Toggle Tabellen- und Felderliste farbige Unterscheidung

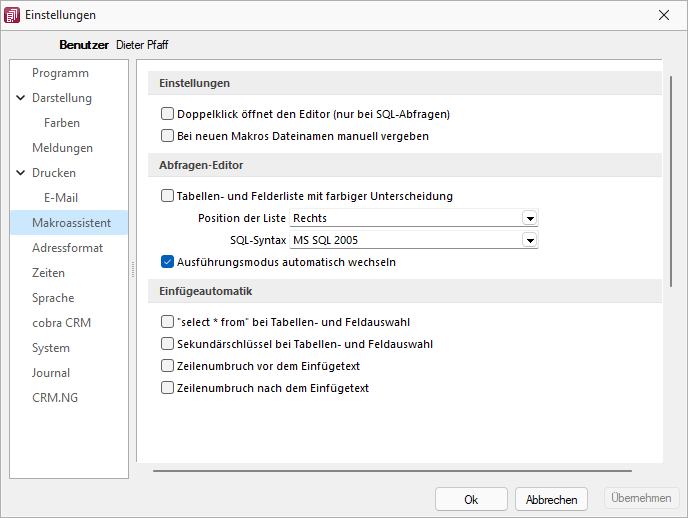[x=167, y=196]
